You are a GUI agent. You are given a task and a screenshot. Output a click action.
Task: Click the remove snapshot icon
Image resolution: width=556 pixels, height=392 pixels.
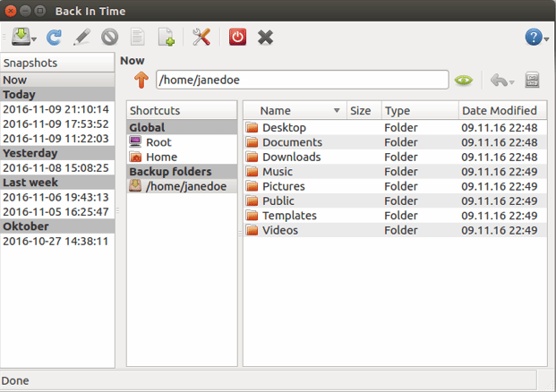110,37
